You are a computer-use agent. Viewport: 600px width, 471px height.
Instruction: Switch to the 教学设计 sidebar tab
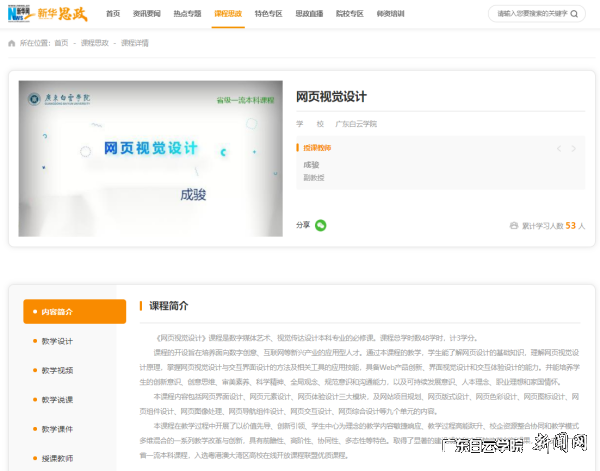click(57, 341)
